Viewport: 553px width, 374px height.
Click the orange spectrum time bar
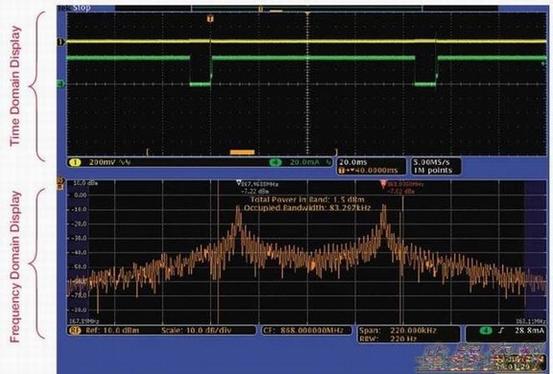click(242, 152)
